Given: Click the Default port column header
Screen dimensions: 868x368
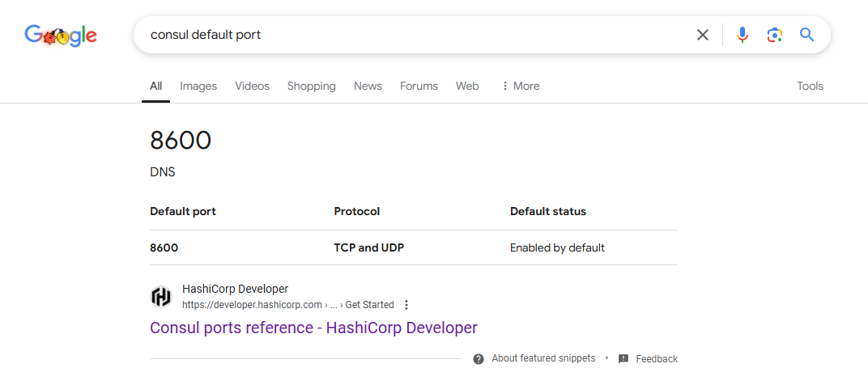Looking at the screenshot, I should click(x=183, y=212).
